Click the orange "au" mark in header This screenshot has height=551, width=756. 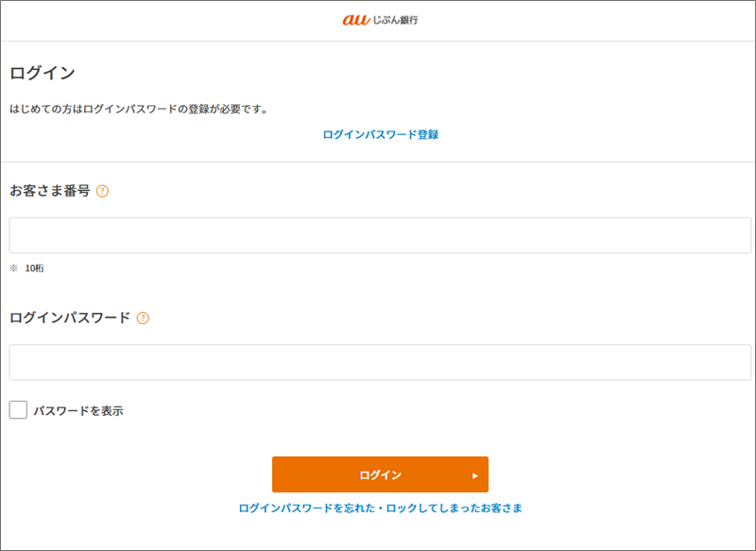tap(356, 20)
